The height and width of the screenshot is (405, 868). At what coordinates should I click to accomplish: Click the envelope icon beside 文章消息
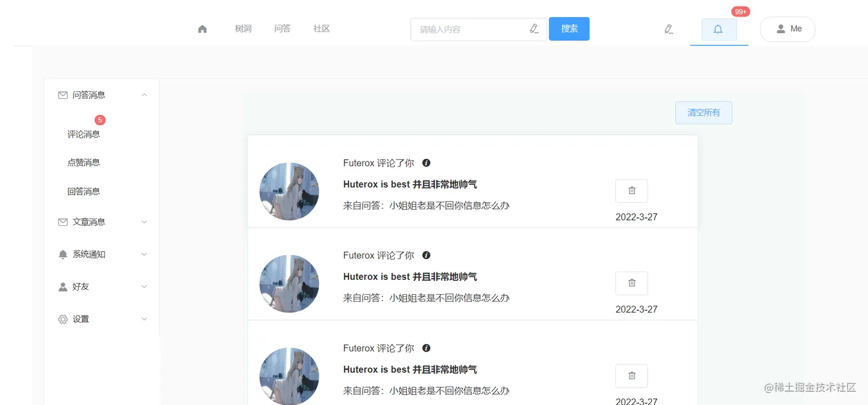tap(63, 222)
